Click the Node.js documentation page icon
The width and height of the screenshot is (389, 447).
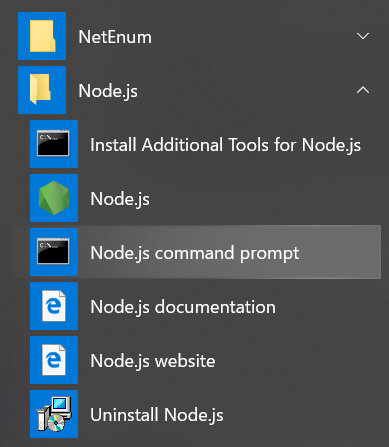pos(54,306)
